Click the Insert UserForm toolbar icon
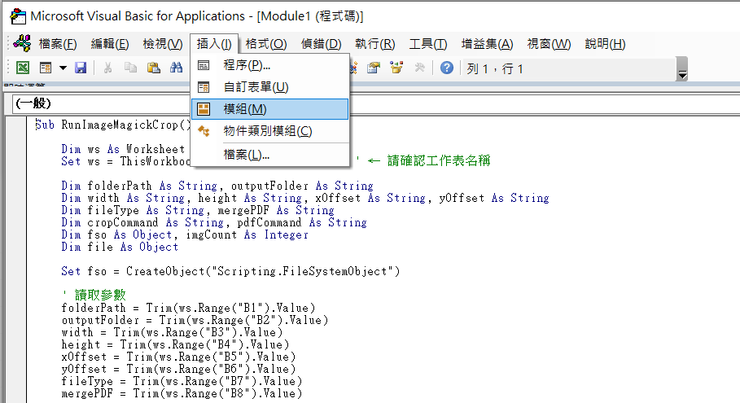 45,68
